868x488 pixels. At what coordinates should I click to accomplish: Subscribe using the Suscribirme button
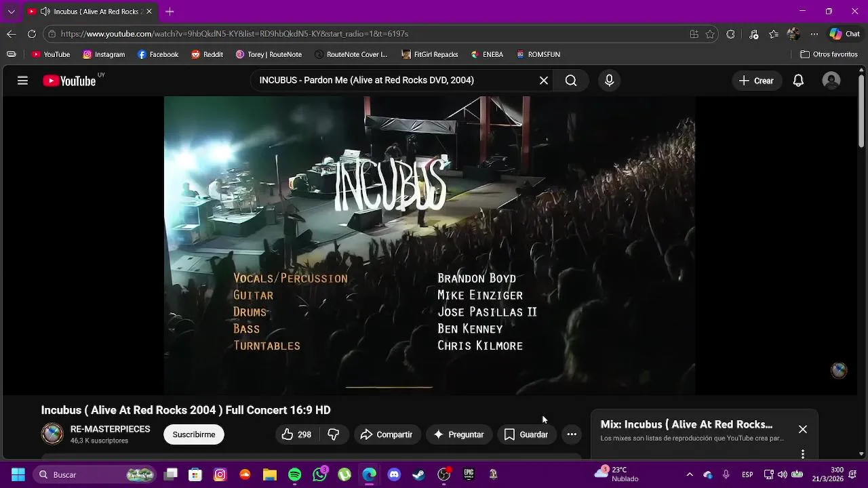[194, 434]
